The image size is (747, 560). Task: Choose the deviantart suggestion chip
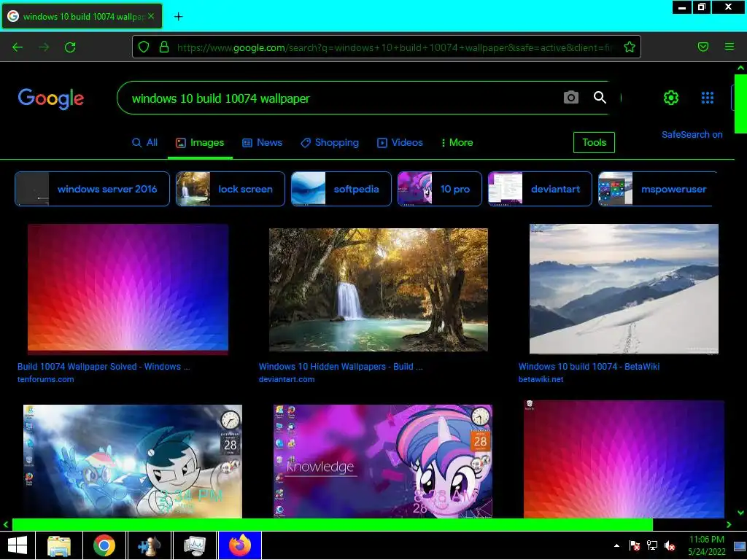[x=540, y=189]
